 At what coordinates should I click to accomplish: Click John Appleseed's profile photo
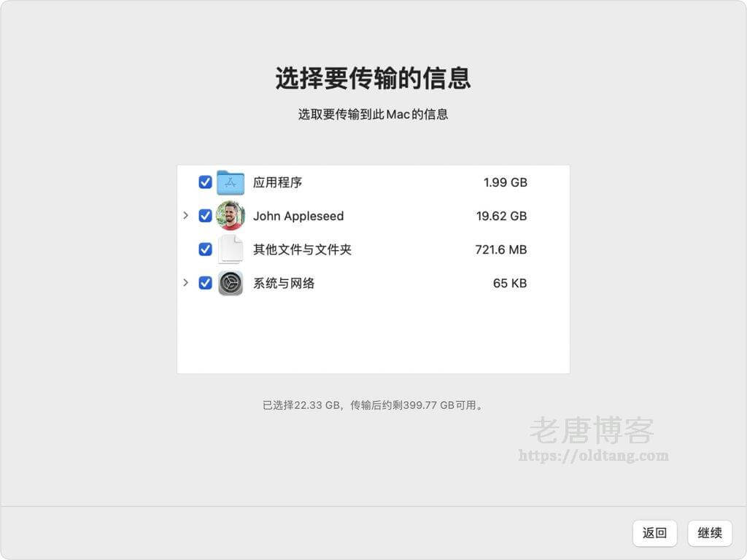231,216
